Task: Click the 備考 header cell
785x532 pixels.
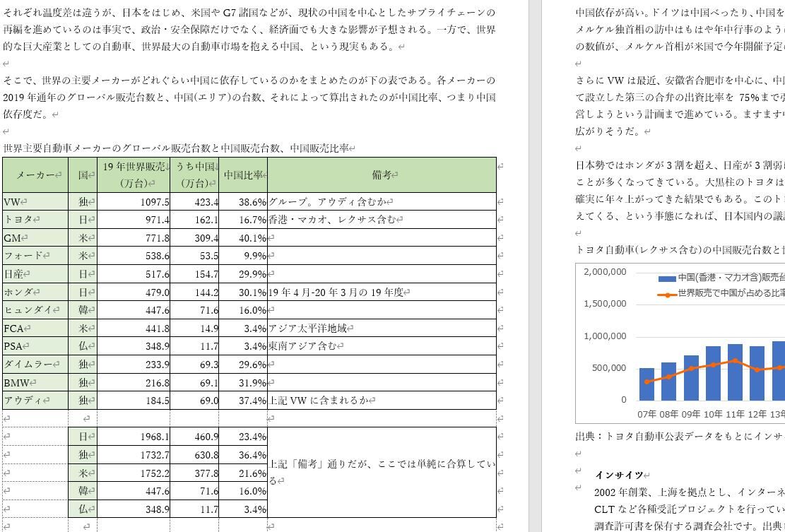Action: coord(382,175)
